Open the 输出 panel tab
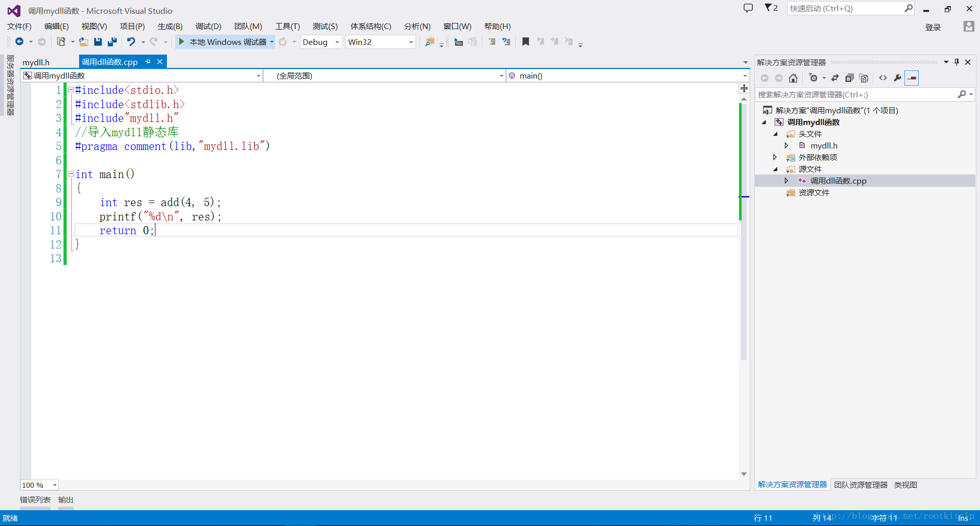This screenshot has height=526, width=980. 66,500
